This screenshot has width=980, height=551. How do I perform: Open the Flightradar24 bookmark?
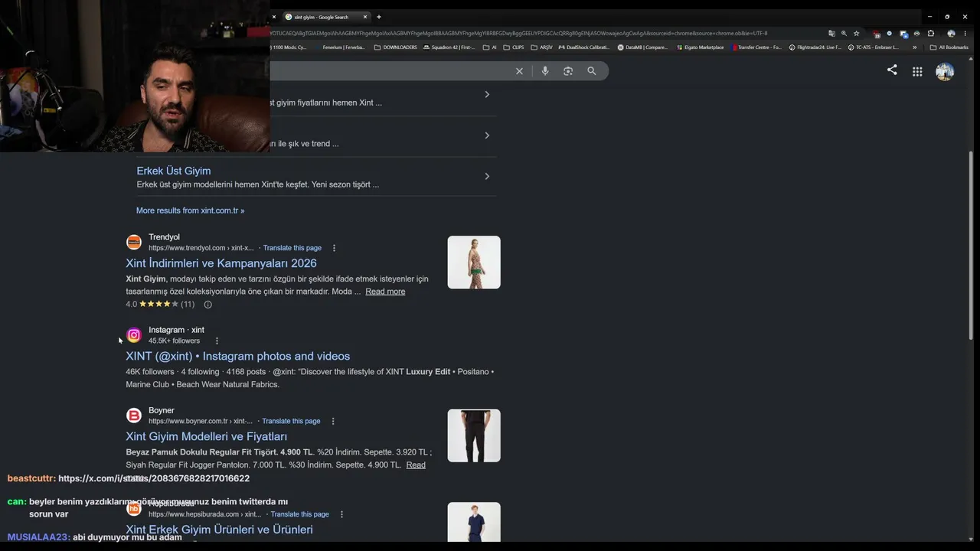tap(815, 47)
